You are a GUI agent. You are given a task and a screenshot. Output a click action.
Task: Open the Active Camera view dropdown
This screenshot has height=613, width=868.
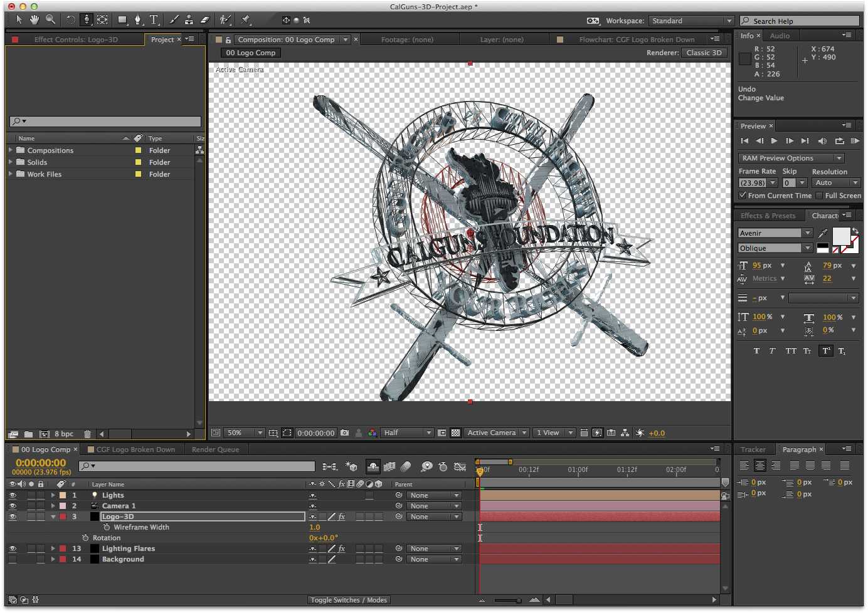point(497,433)
